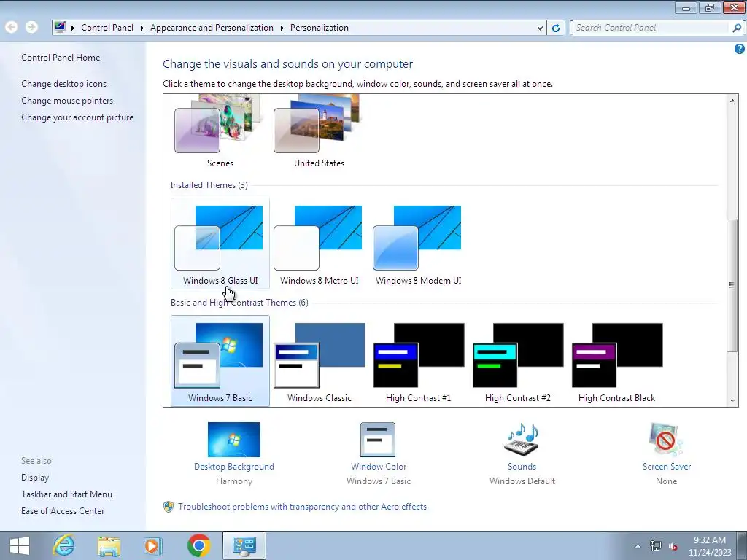Viewport: 747px width, 560px height.
Task: Click the Show desktop strip
Action: click(742, 545)
